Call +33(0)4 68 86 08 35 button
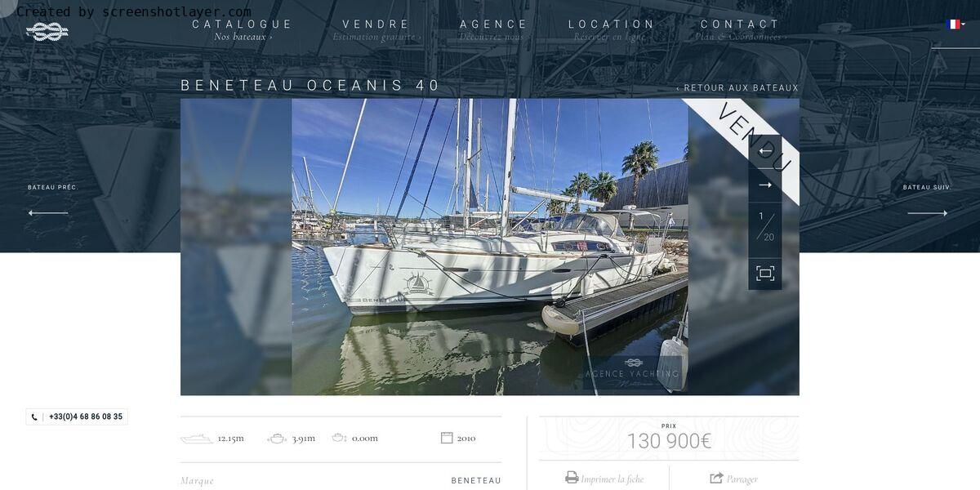The width and height of the screenshot is (980, 490). pos(77,416)
